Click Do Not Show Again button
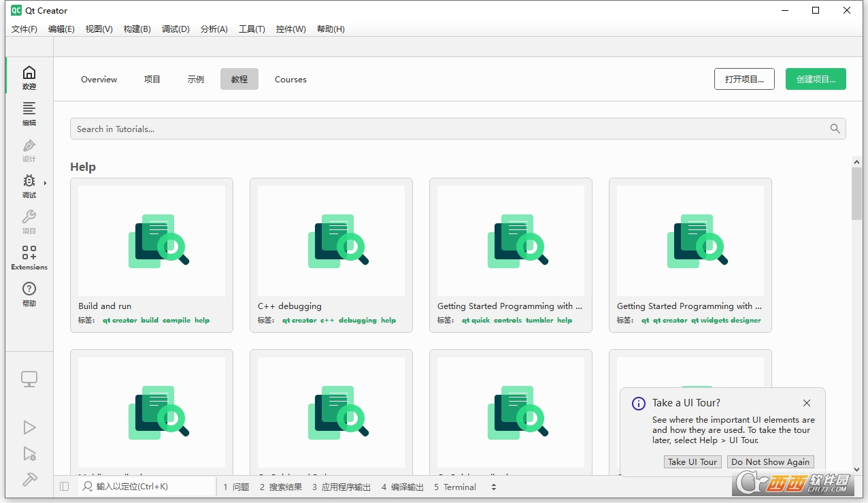868x503 pixels. coord(771,461)
